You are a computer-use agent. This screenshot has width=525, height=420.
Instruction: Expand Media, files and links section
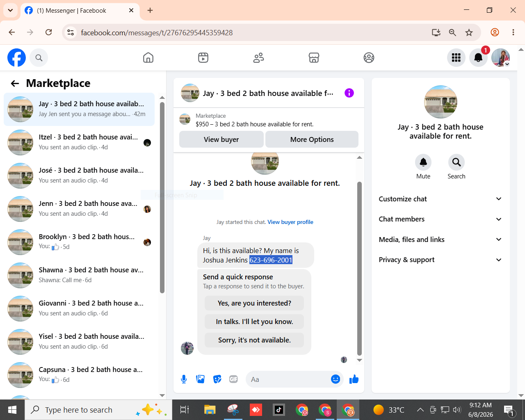tap(440, 240)
